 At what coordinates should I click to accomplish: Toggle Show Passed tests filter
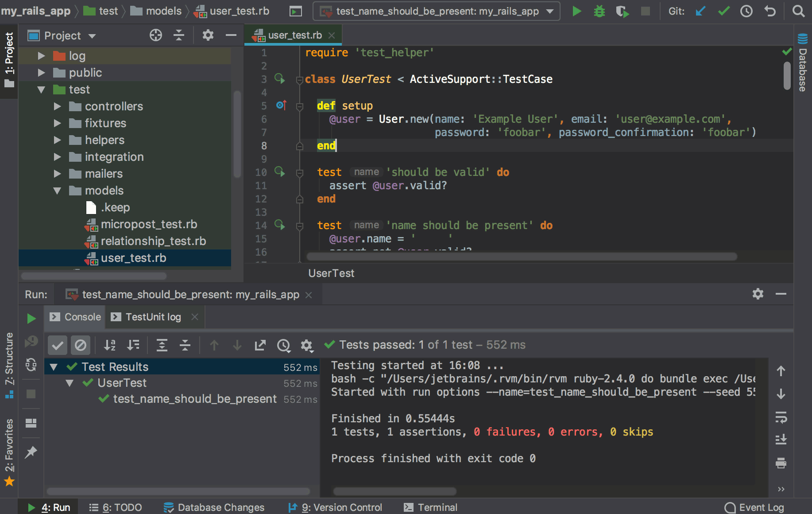coord(57,345)
